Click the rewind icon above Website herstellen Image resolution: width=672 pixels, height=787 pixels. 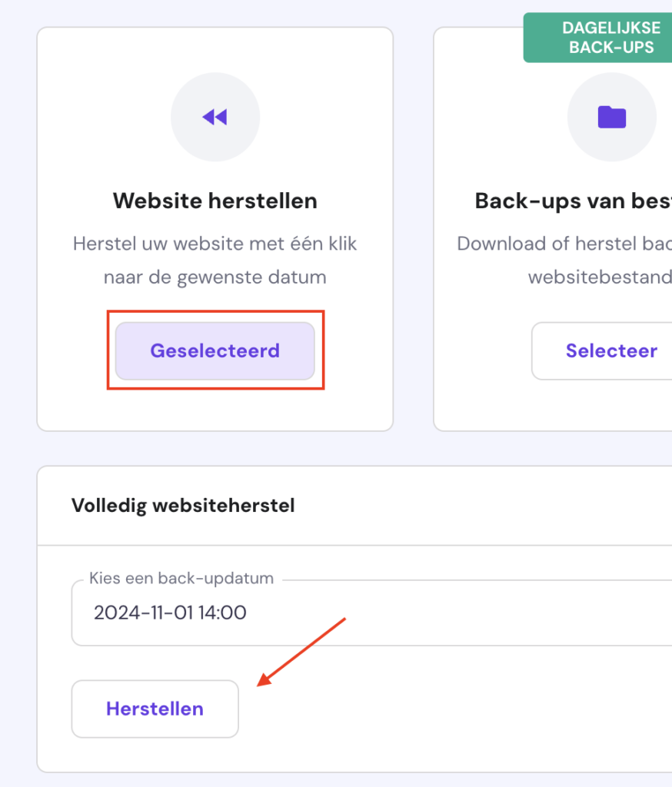tap(215, 117)
